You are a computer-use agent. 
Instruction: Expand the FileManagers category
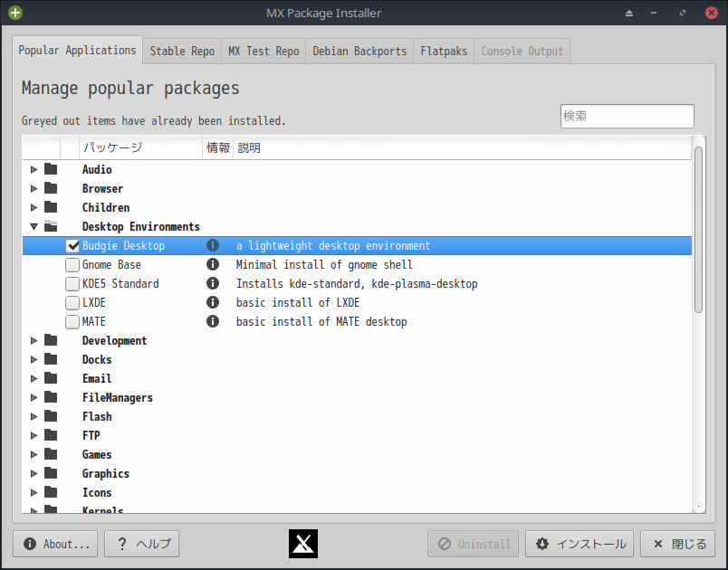pyautogui.click(x=34, y=397)
